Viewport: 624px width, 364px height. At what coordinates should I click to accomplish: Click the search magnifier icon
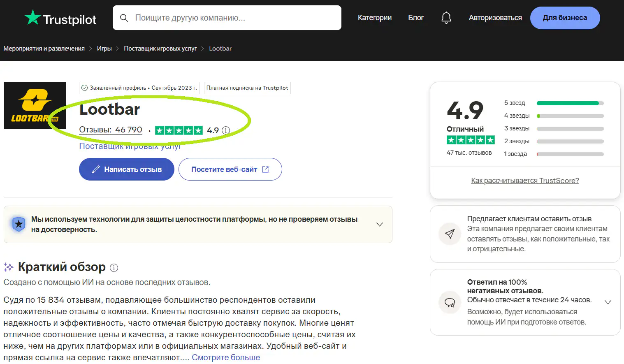(x=124, y=18)
